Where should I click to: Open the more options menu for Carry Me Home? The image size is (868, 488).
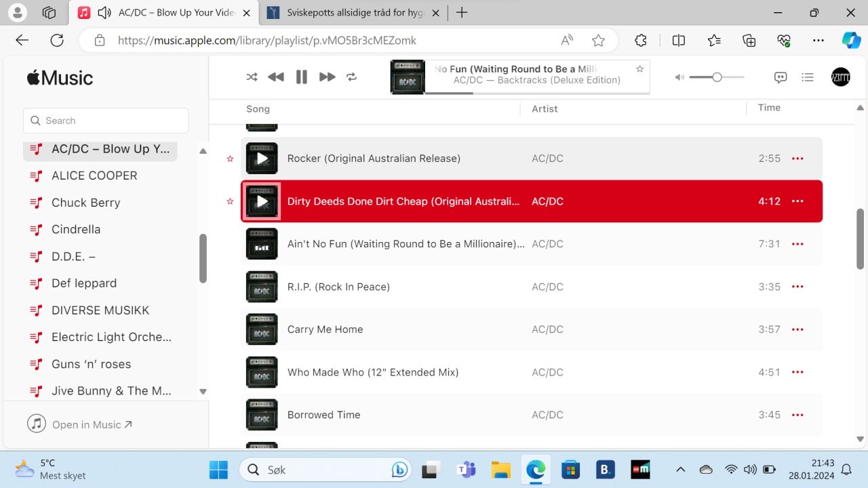(x=797, y=329)
